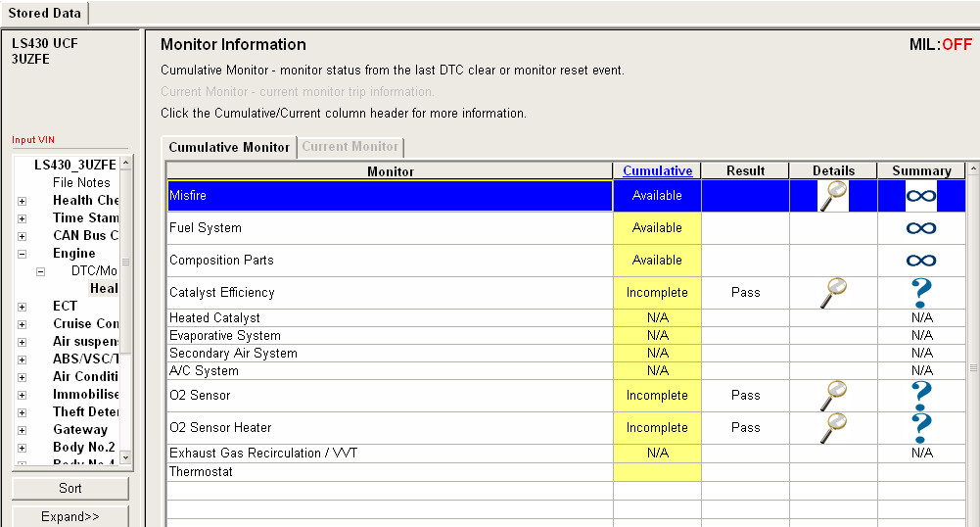Click Catalyst Efficiency details magnifier icon
Screen dimensions: 980x527
click(x=833, y=292)
